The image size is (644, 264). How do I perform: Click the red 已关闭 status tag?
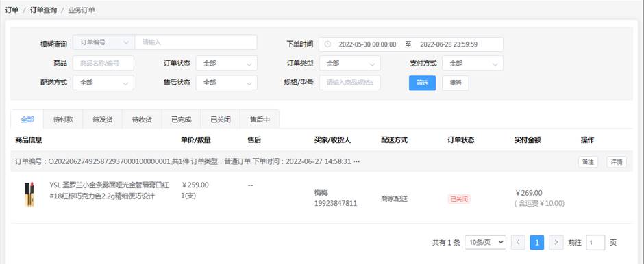[x=459, y=199]
